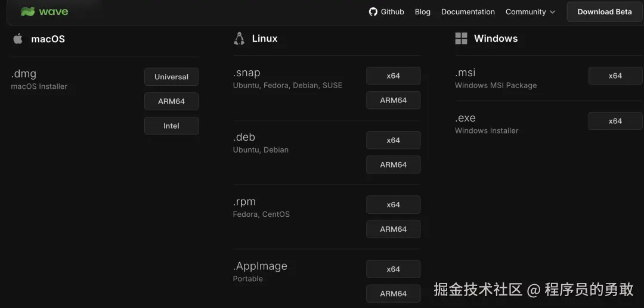Click the Wave logo in header

pos(44,11)
